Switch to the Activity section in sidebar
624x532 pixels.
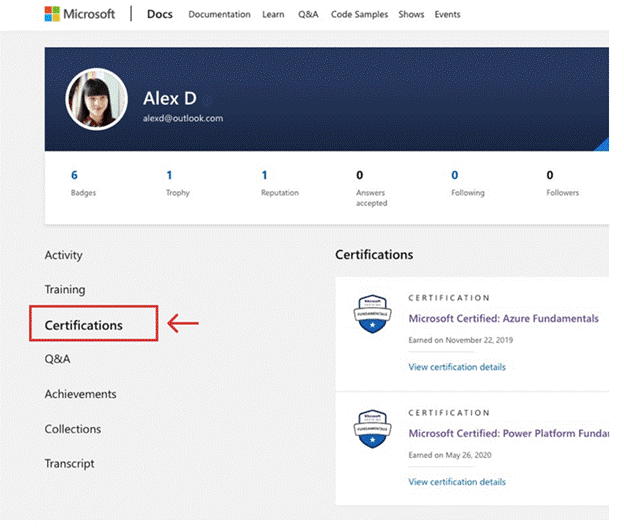coord(64,255)
